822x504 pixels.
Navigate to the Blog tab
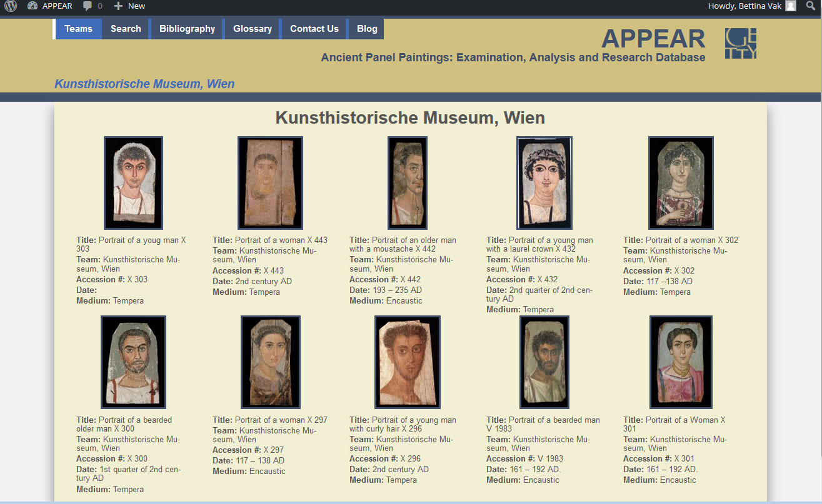(367, 29)
